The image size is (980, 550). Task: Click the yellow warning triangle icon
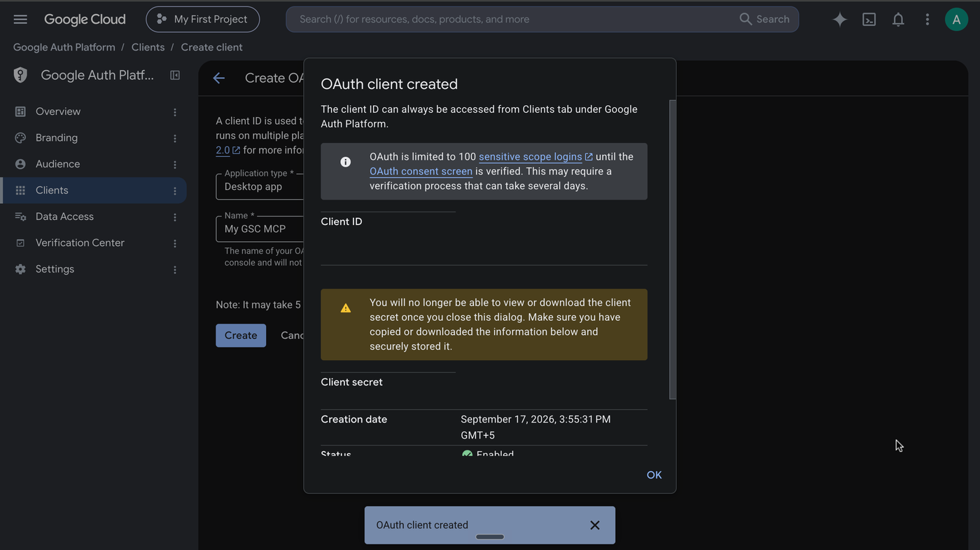point(345,308)
